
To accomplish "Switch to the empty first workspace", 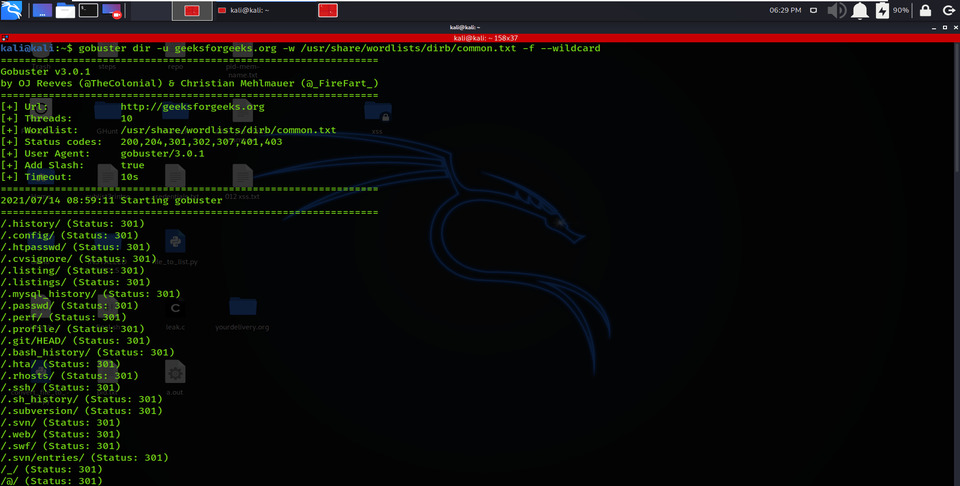I will click(151, 10).
